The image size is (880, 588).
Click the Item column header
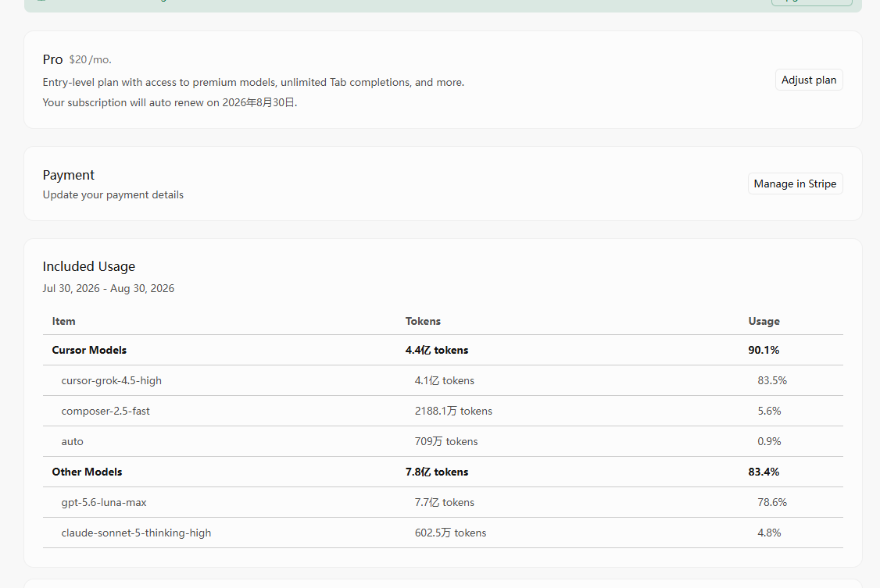click(x=63, y=321)
